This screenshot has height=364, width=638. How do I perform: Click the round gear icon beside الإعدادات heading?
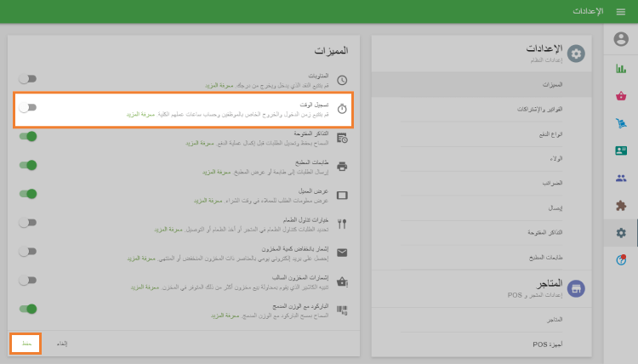576,54
